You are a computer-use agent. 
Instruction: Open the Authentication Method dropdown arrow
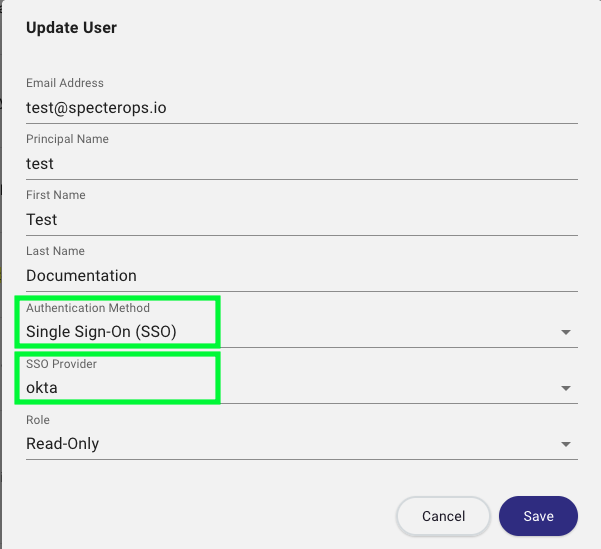coord(566,332)
